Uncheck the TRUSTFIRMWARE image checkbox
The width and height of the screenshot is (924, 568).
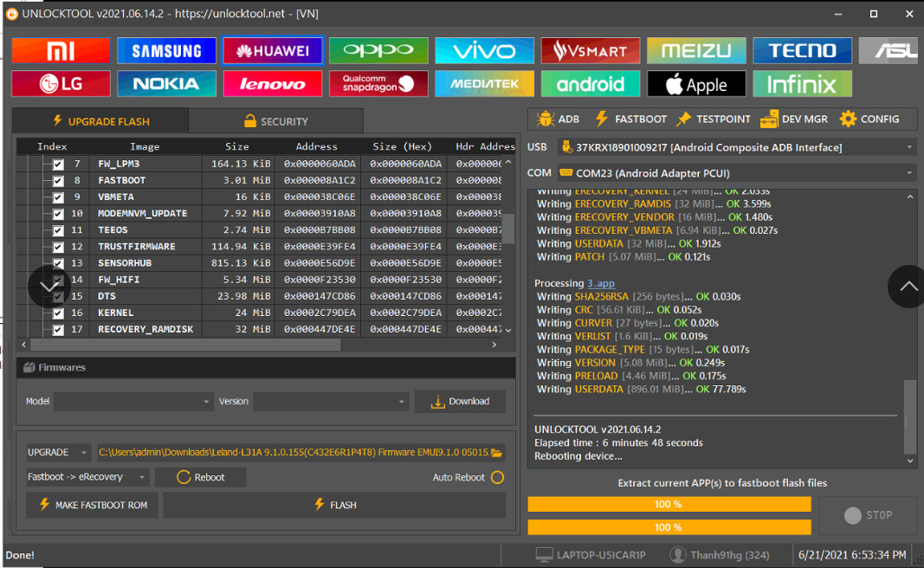coord(58,247)
